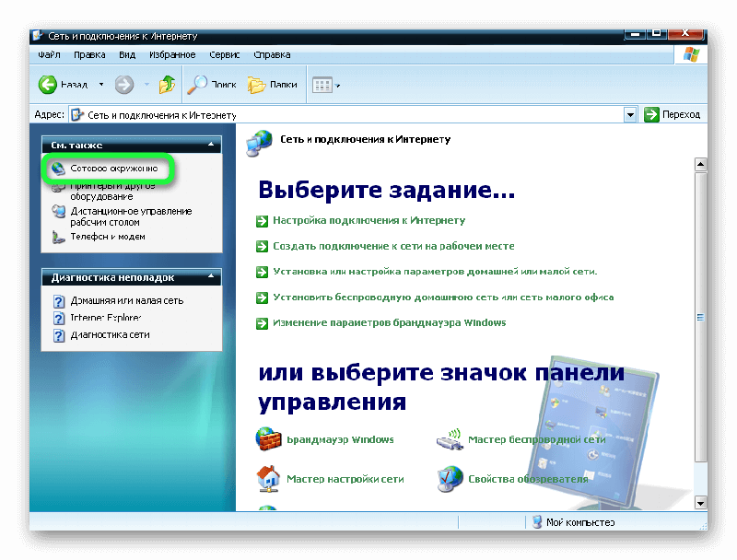Open Домашняя или малая сеть troubleshooter

[127, 300]
